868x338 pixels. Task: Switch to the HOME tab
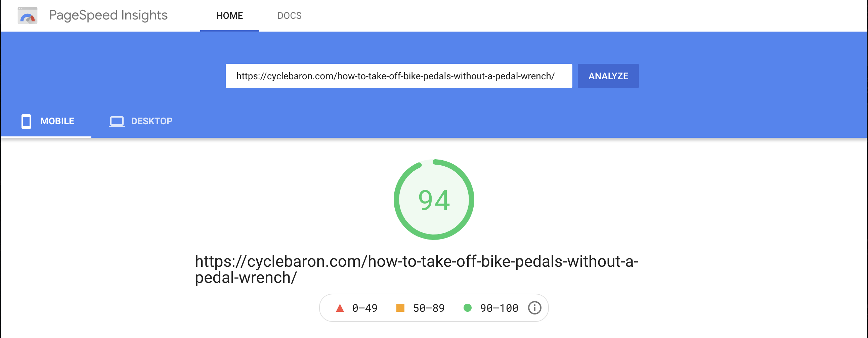tap(229, 15)
